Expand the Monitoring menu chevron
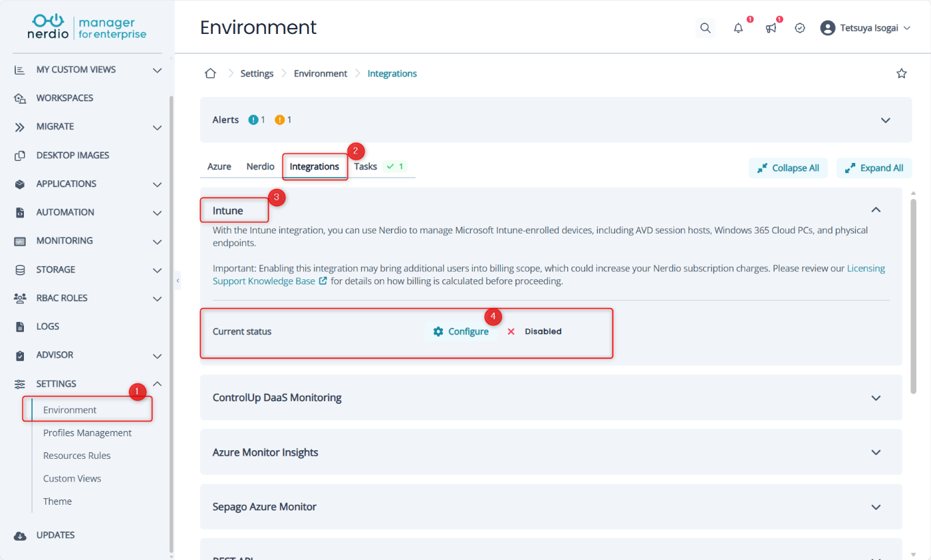 [157, 241]
